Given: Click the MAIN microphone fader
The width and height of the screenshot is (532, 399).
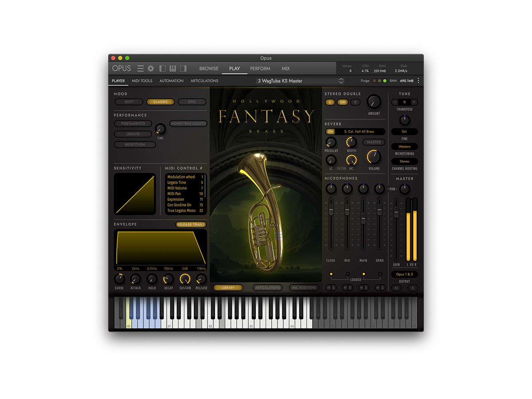Looking at the screenshot, I should click(364, 218).
